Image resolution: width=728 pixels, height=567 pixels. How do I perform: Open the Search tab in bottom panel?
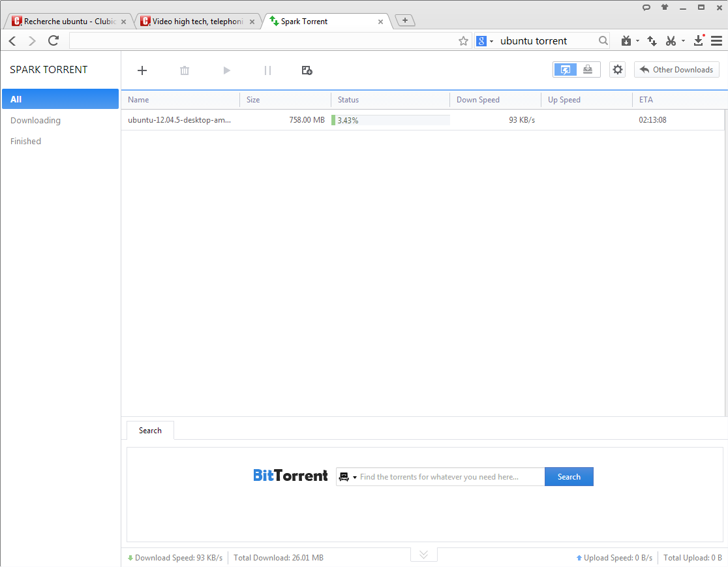150,431
